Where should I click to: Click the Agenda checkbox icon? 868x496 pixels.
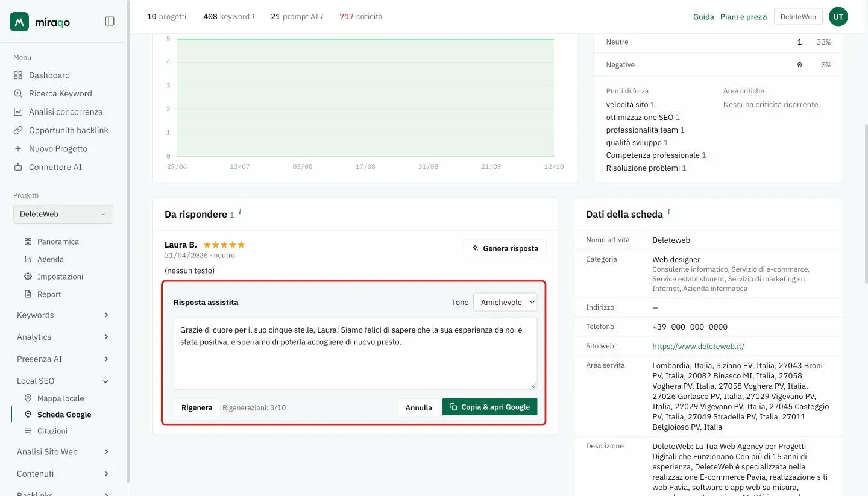(x=28, y=259)
